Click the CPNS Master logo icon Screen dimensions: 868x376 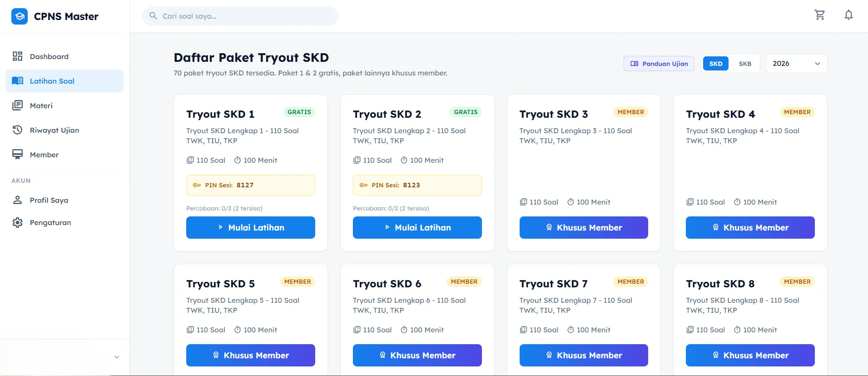click(20, 16)
